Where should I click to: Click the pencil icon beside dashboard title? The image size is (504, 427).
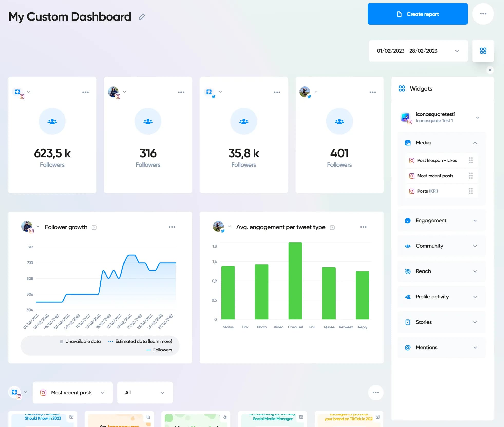(142, 17)
